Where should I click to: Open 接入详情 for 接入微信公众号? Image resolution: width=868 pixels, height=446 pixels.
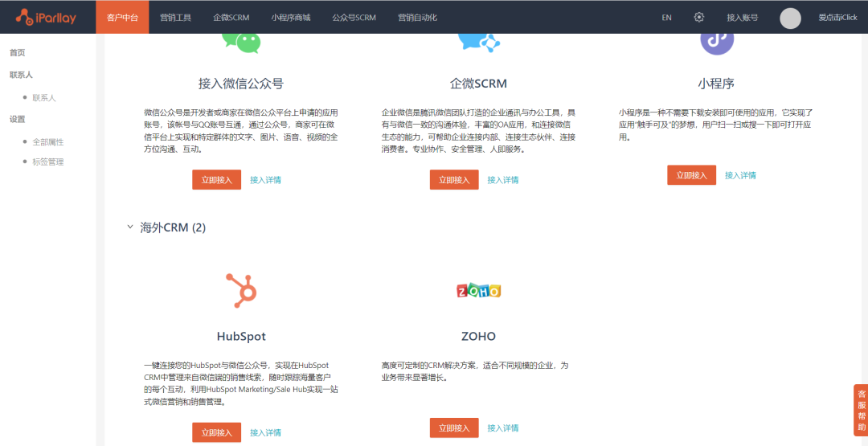tap(266, 180)
